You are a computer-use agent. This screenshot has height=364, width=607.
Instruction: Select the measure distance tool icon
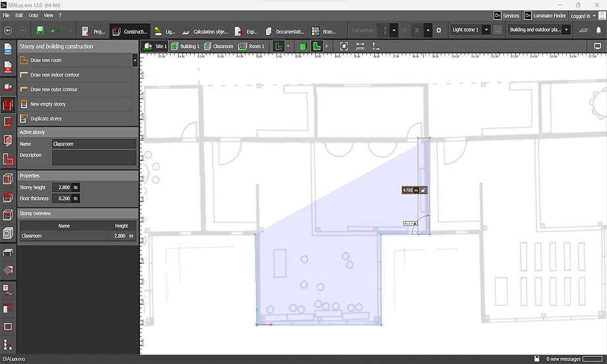[x=360, y=46]
